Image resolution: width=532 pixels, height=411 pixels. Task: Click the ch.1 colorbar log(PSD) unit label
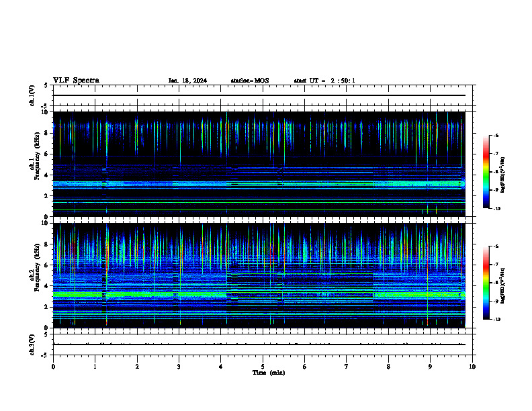[x=503, y=175]
